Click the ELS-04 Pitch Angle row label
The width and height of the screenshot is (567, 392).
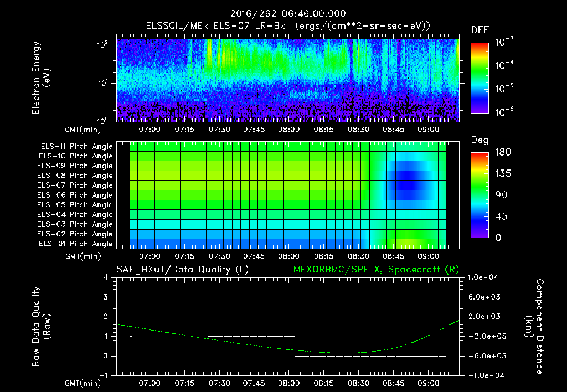point(75,214)
